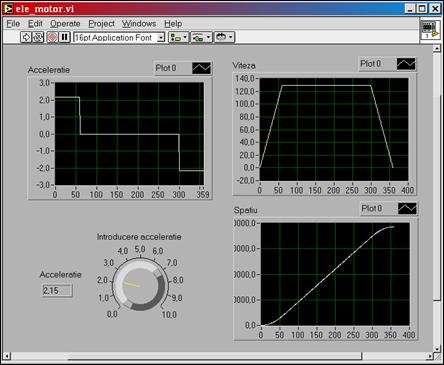Click the horizontal scrollbar left arrow

(6, 356)
